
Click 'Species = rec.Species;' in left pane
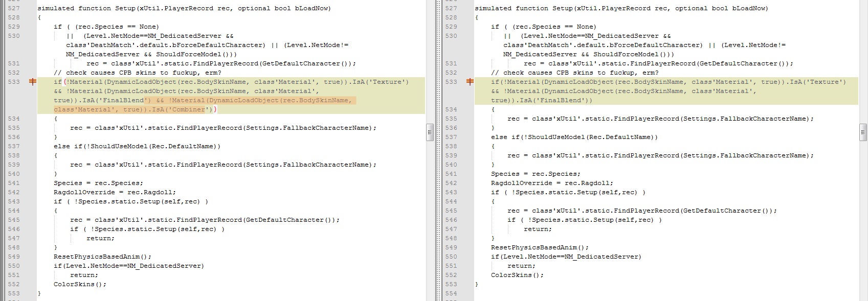coord(99,183)
